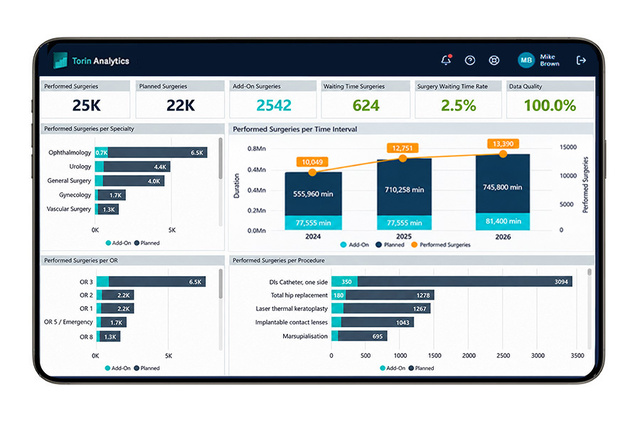
Task: Click the 13,390 data label for 2026
Action: (x=503, y=144)
